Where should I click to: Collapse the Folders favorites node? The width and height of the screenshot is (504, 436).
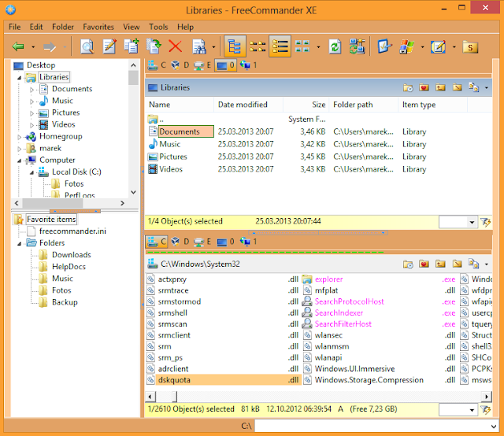pyautogui.click(x=19, y=244)
